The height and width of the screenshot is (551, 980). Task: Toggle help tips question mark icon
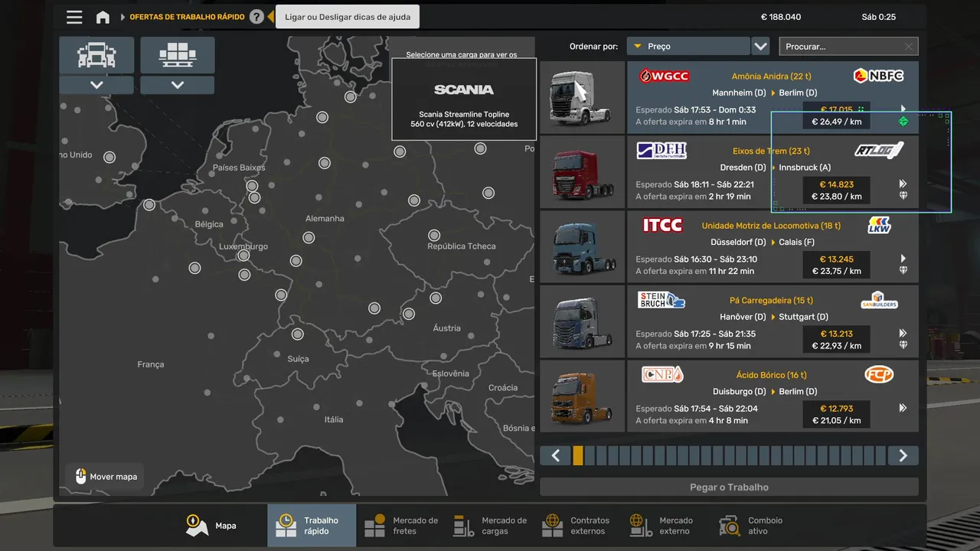click(257, 17)
